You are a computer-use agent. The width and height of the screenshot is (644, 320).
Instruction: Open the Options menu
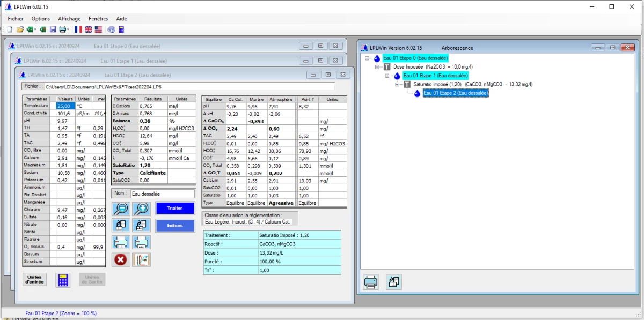click(41, 19)
